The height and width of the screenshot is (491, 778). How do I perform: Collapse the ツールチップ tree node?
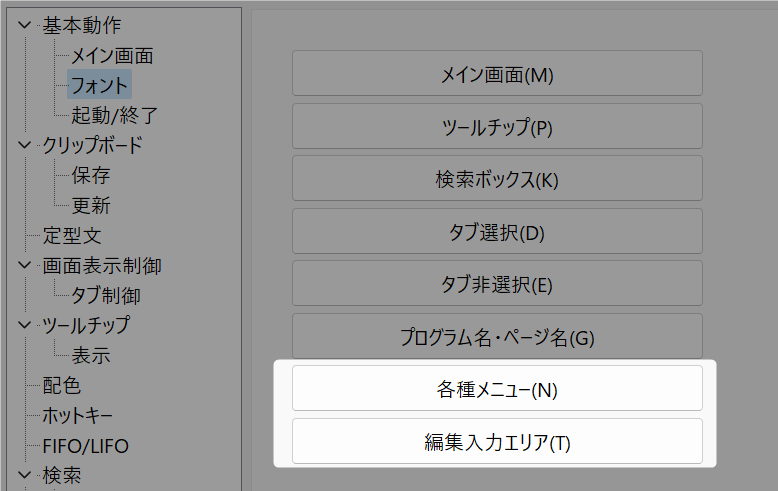tap(24, 326)
